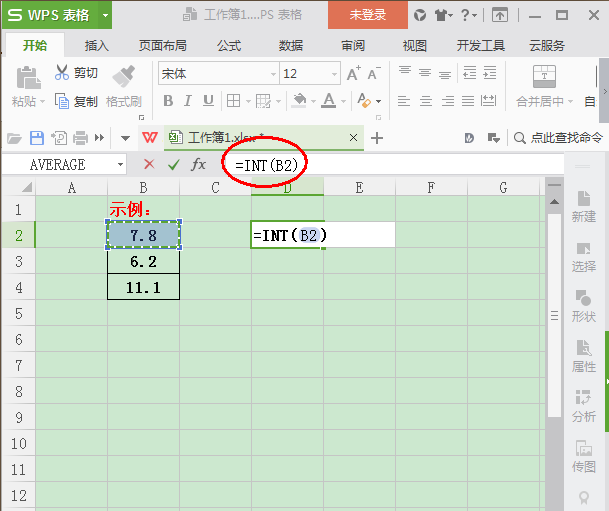Viewport: 609px width, 511px height.
Task: Toggle bold formatting
Action: coord(168,101)
